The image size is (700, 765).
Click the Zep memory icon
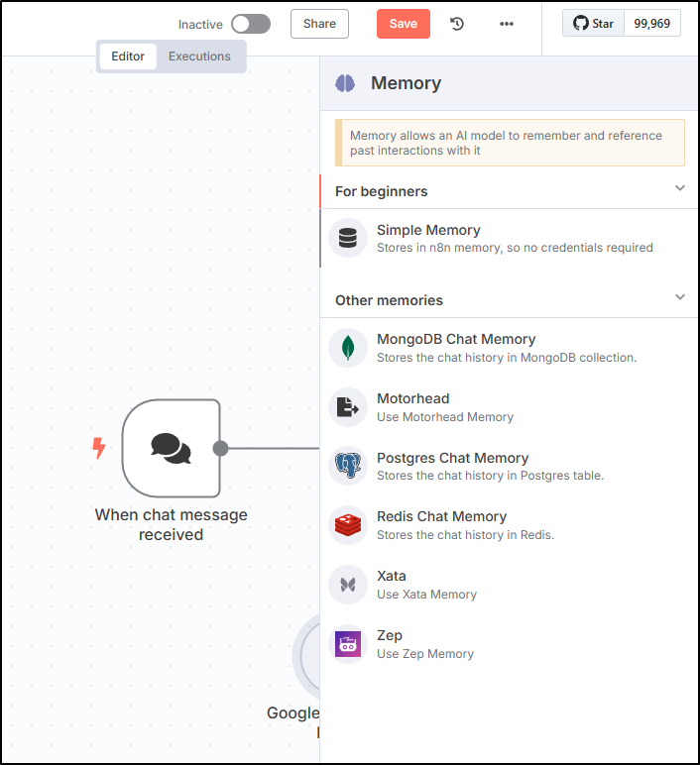point(347,644)
